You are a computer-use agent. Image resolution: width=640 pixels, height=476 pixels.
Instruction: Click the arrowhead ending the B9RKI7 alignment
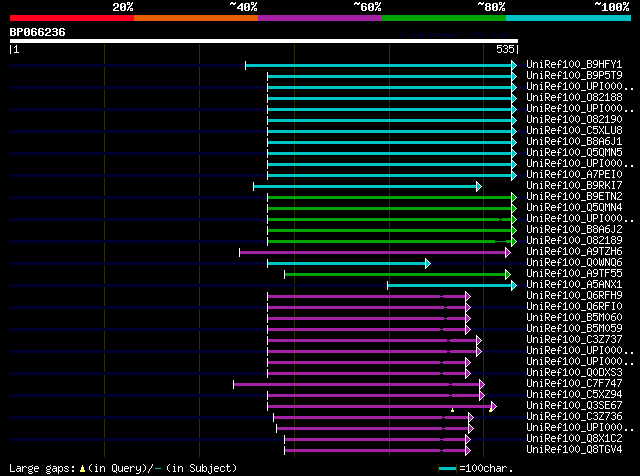pyautogui.click(x=479, y=187)
